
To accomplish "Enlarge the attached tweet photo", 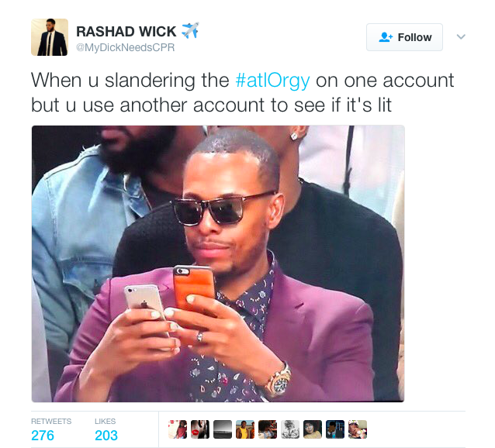I will pos(218,264).
